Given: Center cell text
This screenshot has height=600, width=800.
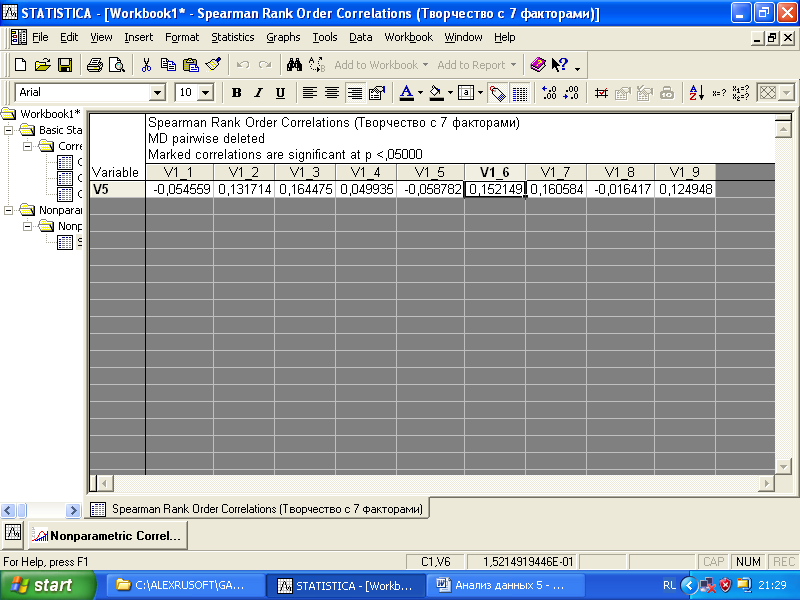Looking at the screenshot, I should (332, 93).
